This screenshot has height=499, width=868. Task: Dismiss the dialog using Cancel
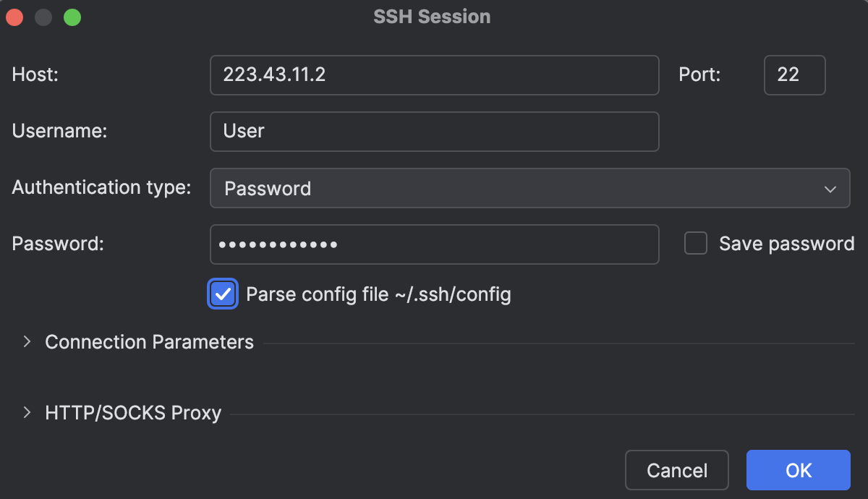point(676,470)
